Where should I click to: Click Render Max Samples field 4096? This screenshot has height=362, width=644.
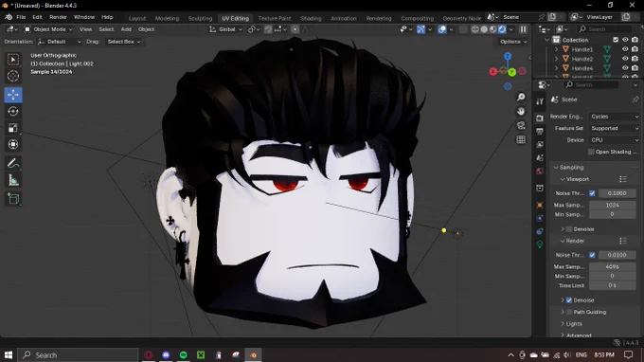click(x=613, y=266)
